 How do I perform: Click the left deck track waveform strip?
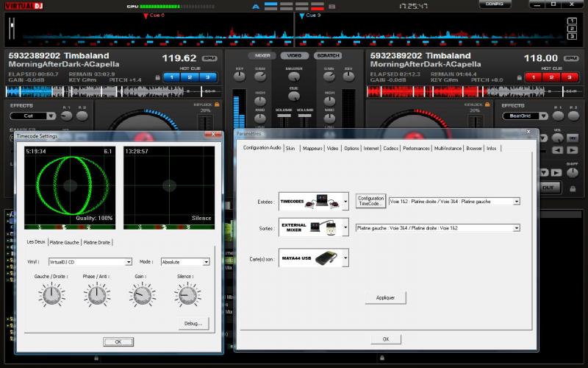(110, 91)
